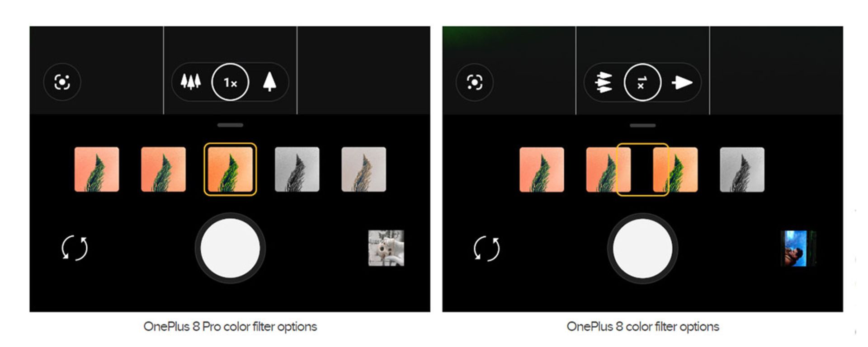Screen dimensions: 868x347
Task: Tap the 1x zoom circle in left panel
Action: (x=230, y=82)
